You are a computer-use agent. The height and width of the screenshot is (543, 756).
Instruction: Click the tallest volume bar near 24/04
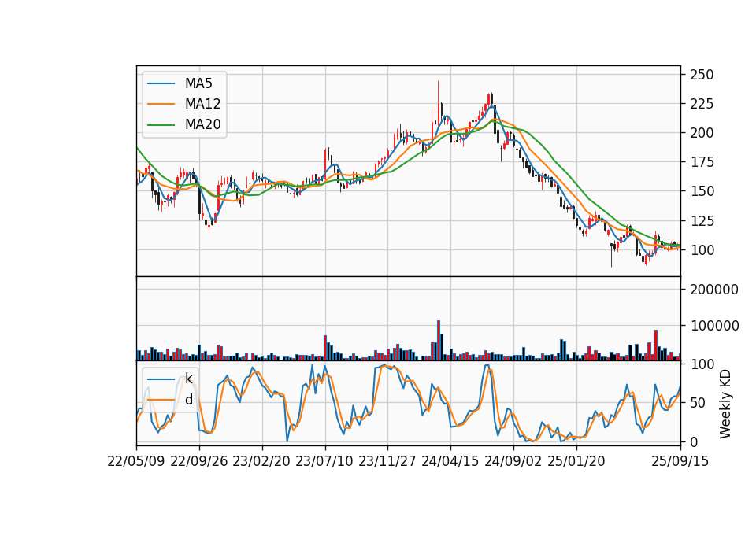click(439, 341)
